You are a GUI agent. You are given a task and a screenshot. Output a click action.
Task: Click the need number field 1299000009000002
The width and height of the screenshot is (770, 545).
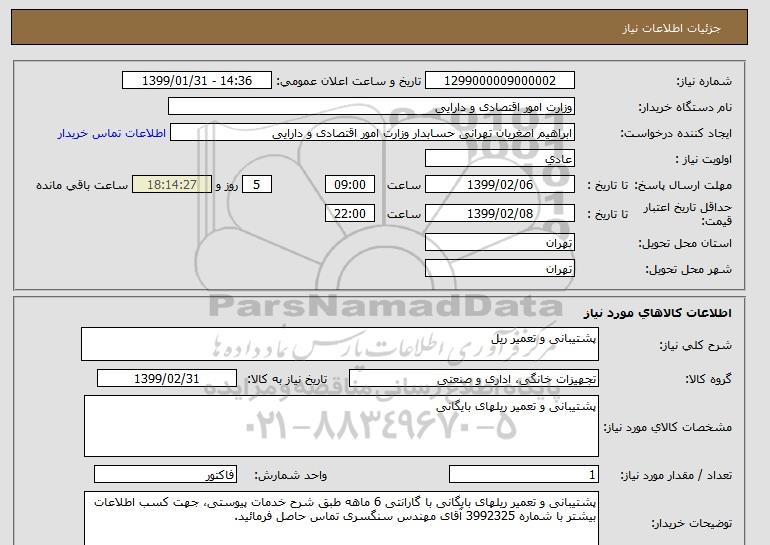tap(499, 81)
